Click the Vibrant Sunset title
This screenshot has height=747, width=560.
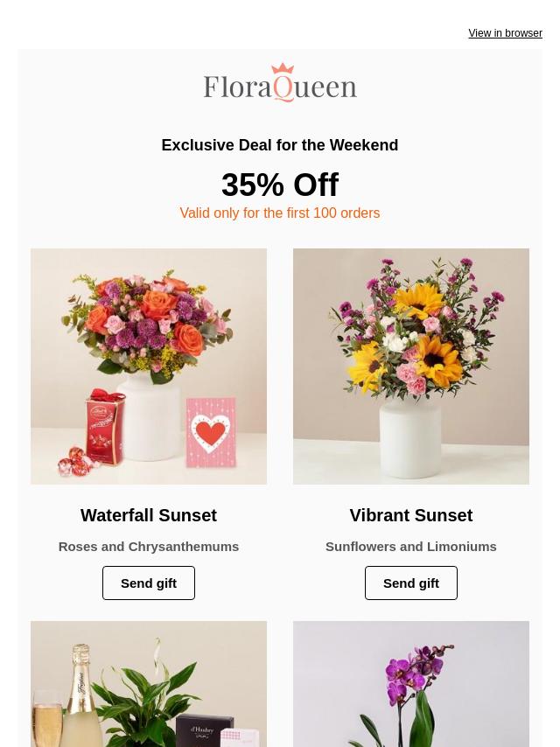[x=411, y=515]
